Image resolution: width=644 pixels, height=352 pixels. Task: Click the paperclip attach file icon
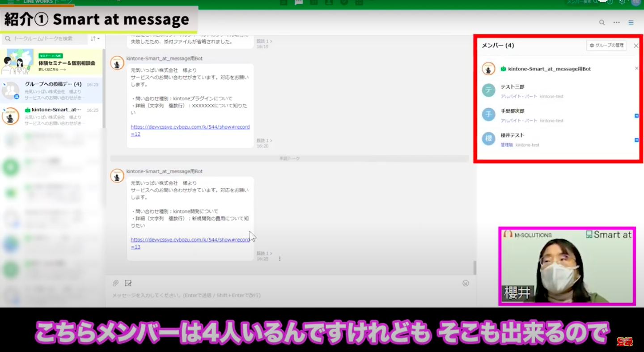tap(115, 283)
